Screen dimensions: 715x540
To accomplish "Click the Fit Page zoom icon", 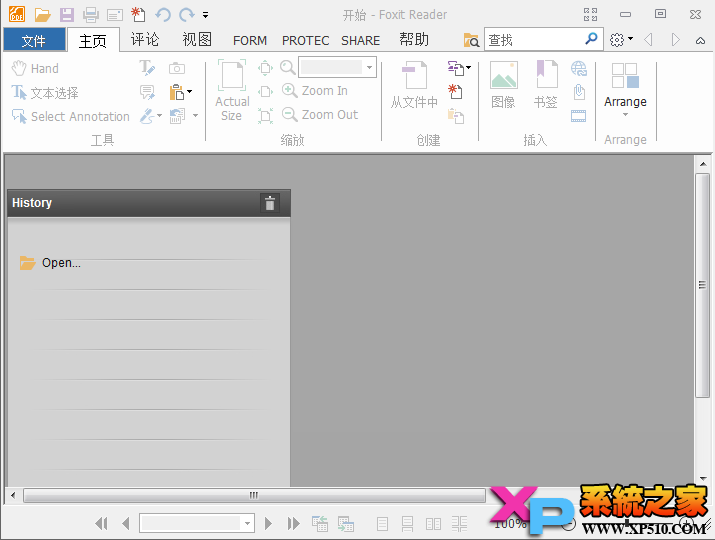I will [265, 68].
